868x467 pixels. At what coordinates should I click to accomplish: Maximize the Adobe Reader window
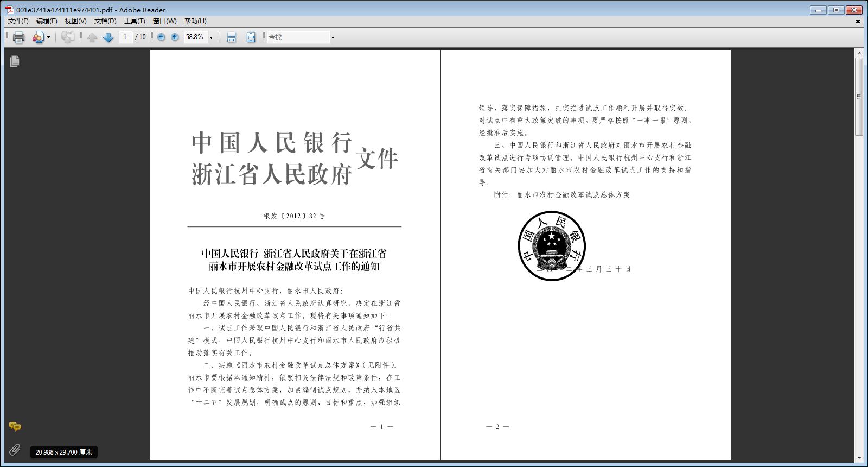point(836,10)
